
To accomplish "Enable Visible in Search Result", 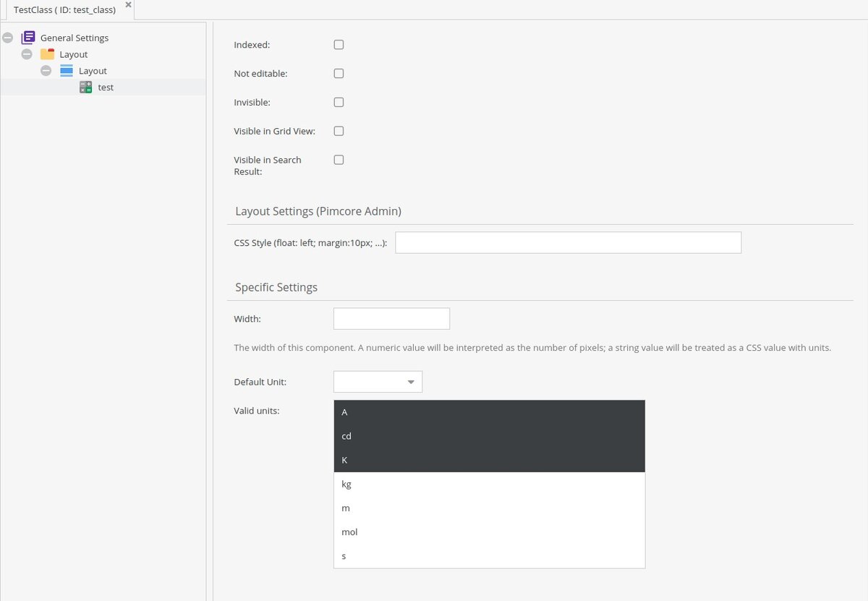I will pos(339,159).
